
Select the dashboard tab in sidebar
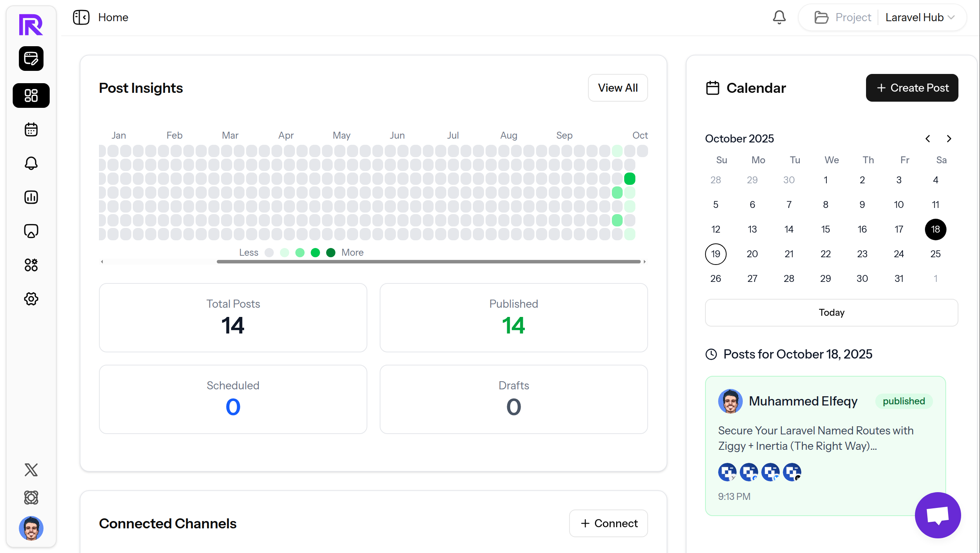pos(31,96)
